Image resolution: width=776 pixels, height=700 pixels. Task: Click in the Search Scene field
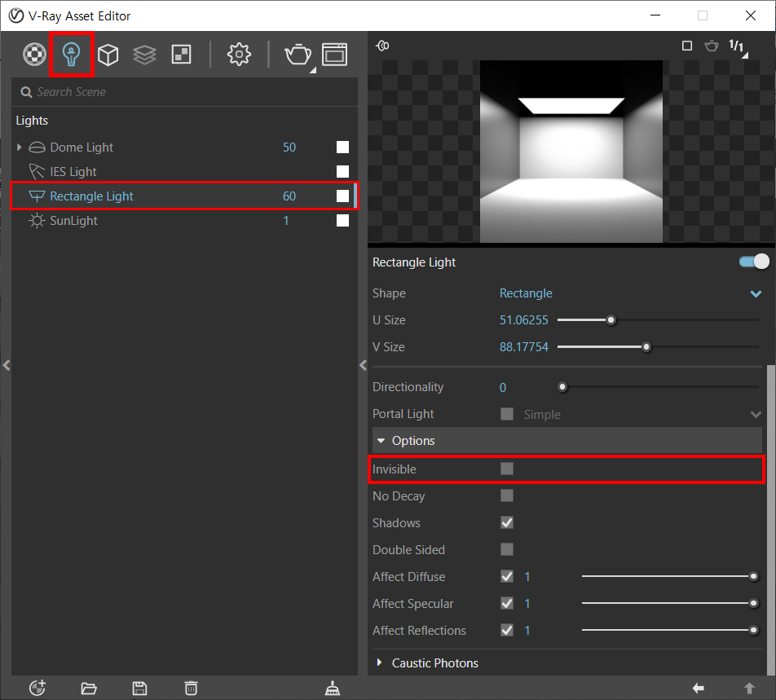tap(184, 92)
